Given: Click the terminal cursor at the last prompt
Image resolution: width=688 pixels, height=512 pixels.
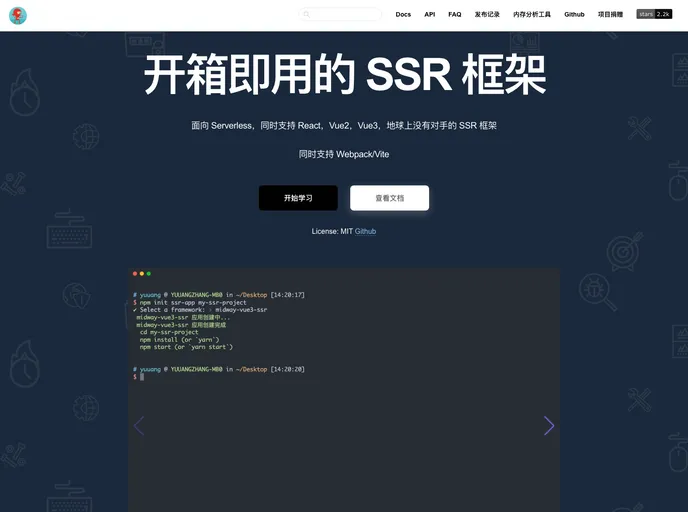Looking at the screenshot, I should 142,377.
